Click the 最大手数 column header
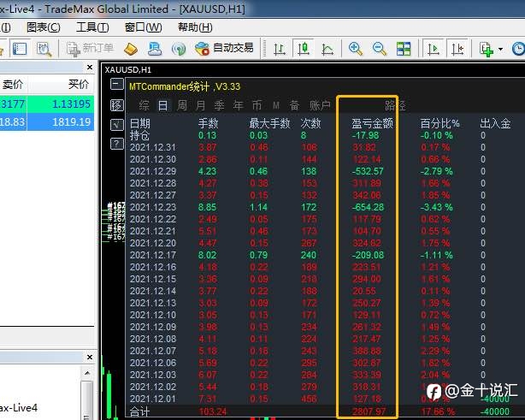The image size is (525, 420). [x=269, y=123]
